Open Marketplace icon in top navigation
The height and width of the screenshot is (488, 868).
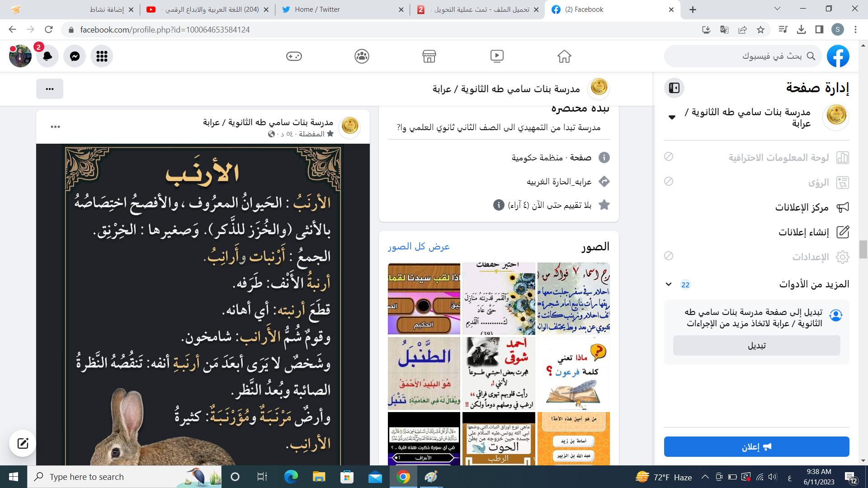429,56
